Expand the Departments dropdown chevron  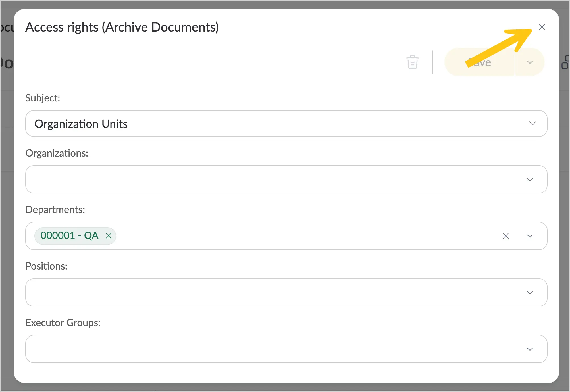pyautogui.click(x=530, y=236)
